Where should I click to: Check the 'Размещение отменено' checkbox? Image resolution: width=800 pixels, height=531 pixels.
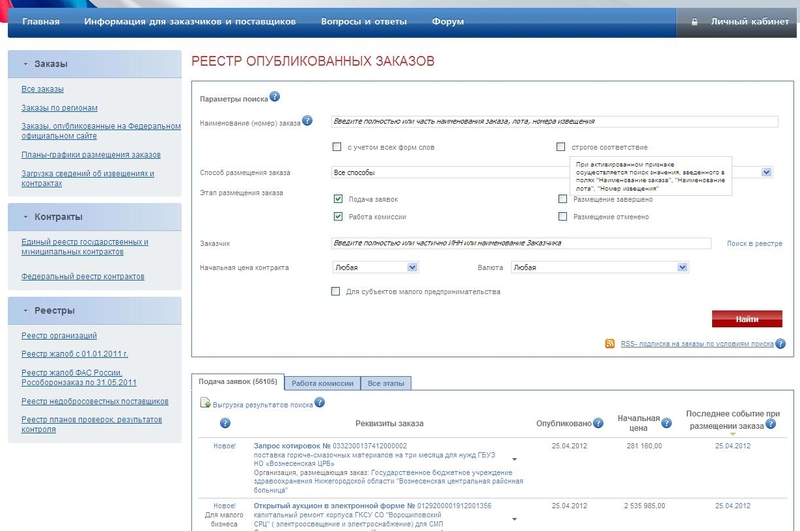click(563, 217)
